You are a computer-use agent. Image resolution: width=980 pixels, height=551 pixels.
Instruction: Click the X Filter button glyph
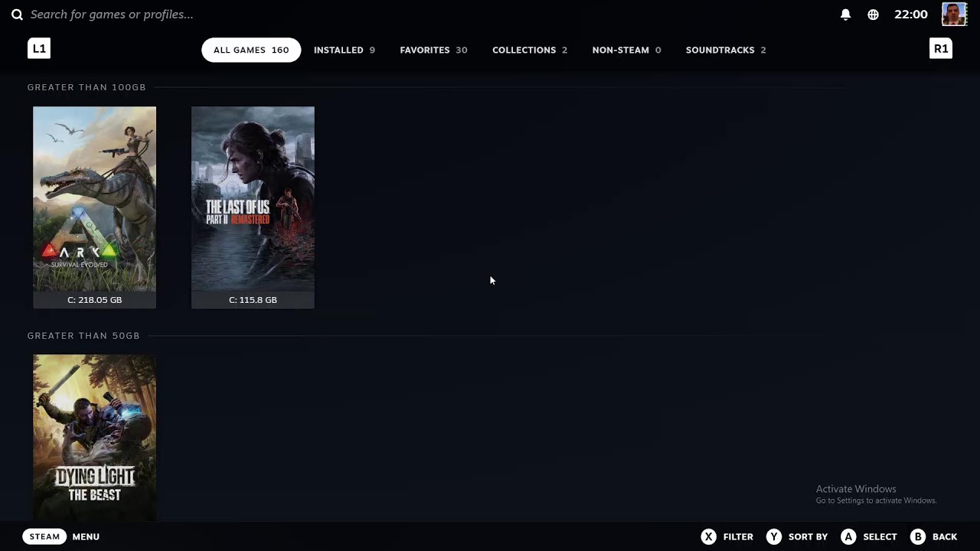coord(709,536)
